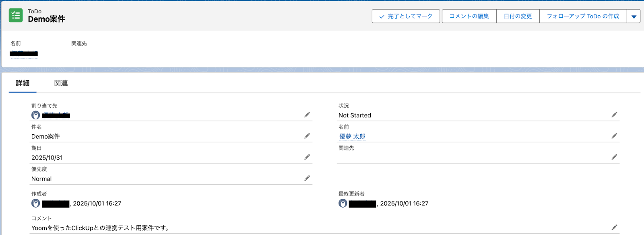Click pencil icon for 件名 field
This screenshot has height=235, width=644.
(307, 136)
